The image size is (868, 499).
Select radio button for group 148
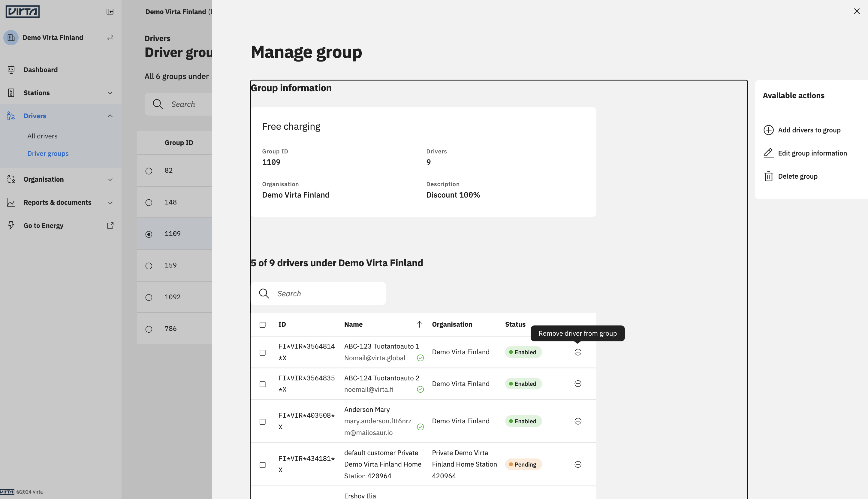pos(149,203)
